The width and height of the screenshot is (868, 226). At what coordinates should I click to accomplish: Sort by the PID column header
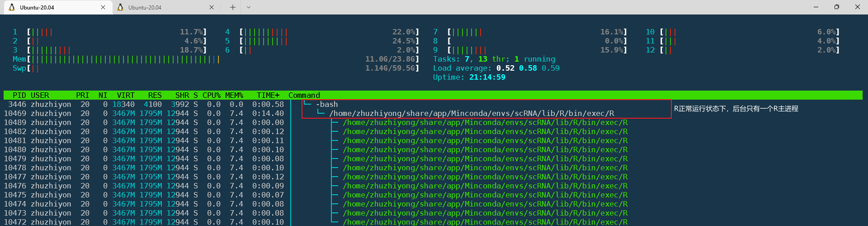pos(19,95)
